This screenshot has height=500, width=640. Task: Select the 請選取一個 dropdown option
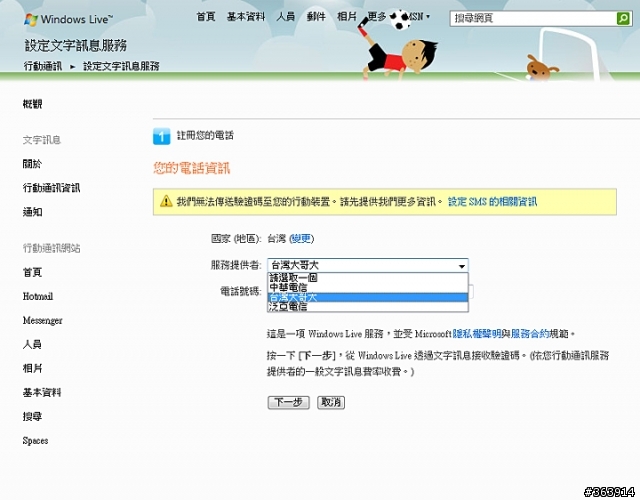367,278
